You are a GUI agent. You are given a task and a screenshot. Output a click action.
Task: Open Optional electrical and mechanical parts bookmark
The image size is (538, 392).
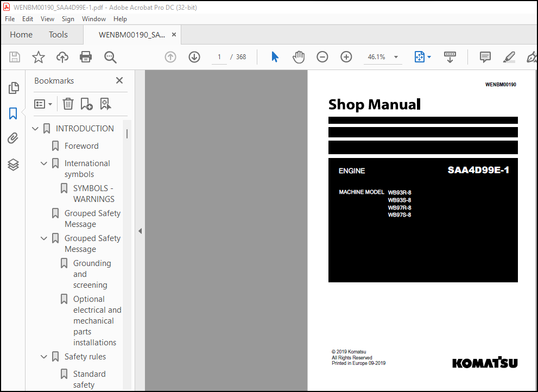point(97,320)
